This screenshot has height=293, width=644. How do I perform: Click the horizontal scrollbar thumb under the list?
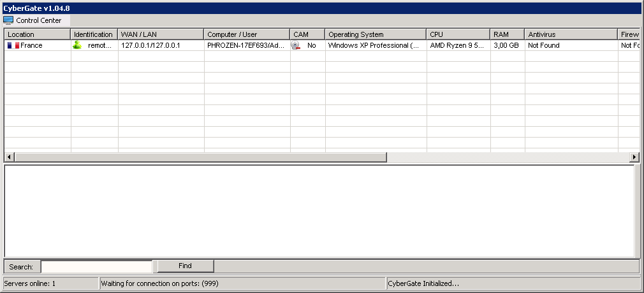point(200,157)
